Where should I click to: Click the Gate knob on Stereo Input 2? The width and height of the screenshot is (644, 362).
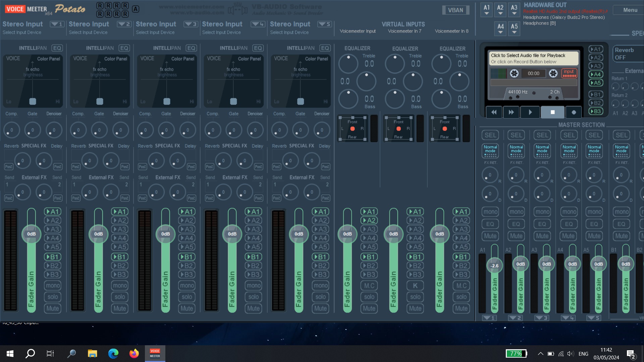99,130
